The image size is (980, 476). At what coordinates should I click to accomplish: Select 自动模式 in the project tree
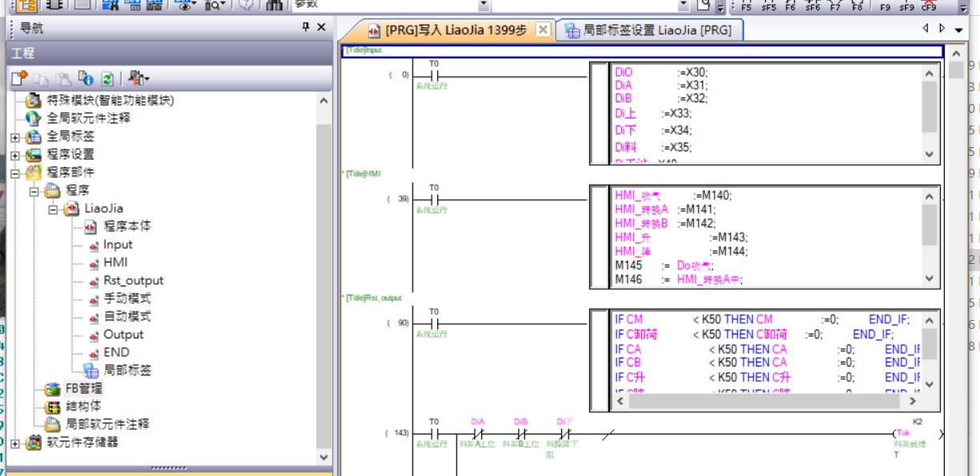(126, 317)
